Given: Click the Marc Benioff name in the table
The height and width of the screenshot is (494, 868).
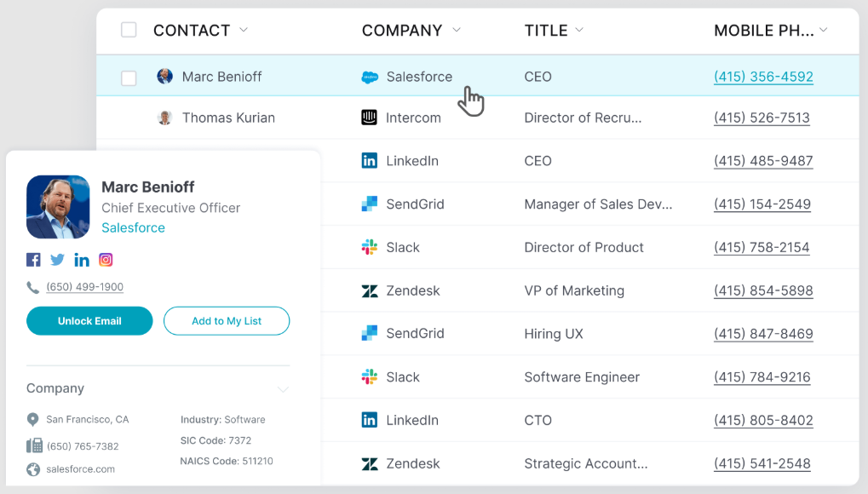Looking at the screenshot, I should pos(221,77).
